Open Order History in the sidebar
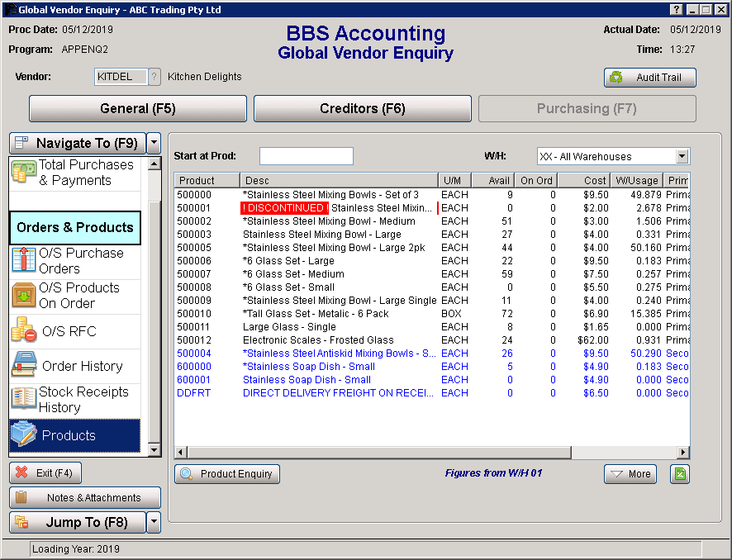Screen dimensions: 732x560 [75, 366]
